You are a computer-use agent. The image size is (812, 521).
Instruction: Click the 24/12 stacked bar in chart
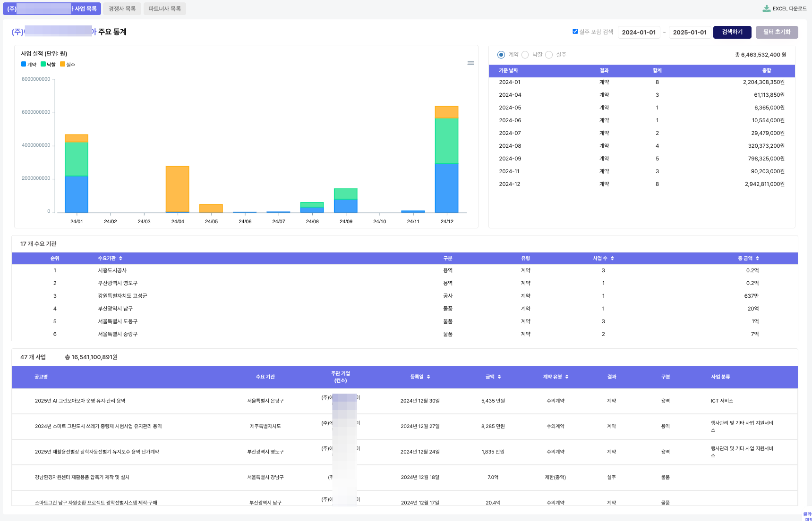point(447,160)
